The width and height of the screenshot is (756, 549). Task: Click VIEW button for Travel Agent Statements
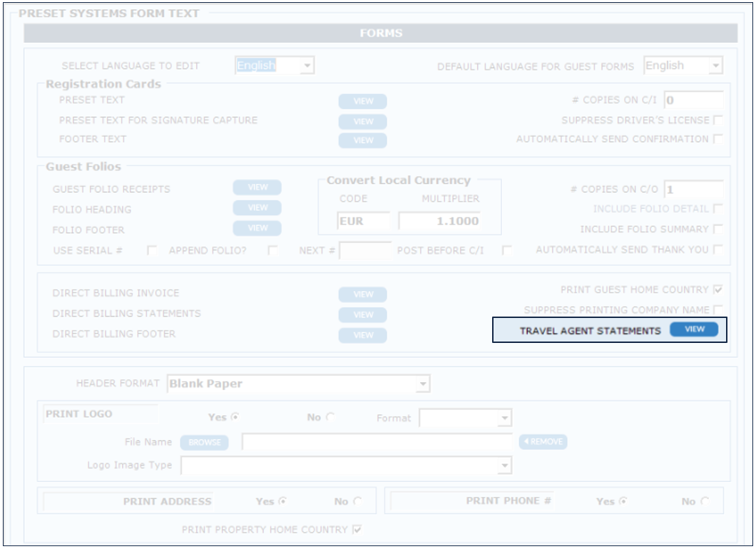[x=694, y=330]
